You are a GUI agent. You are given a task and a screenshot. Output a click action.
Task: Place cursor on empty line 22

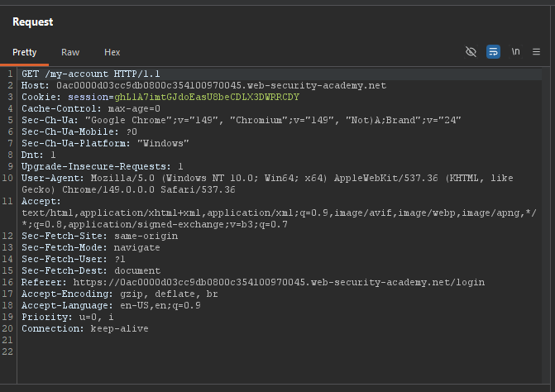[x=280, y=351]
